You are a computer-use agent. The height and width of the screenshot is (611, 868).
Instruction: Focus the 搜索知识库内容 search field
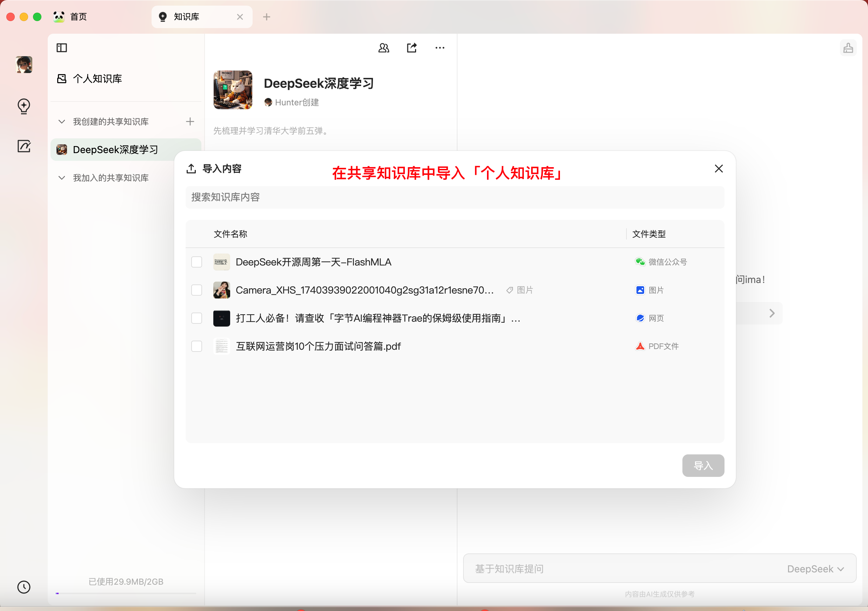tap(454, 197)
